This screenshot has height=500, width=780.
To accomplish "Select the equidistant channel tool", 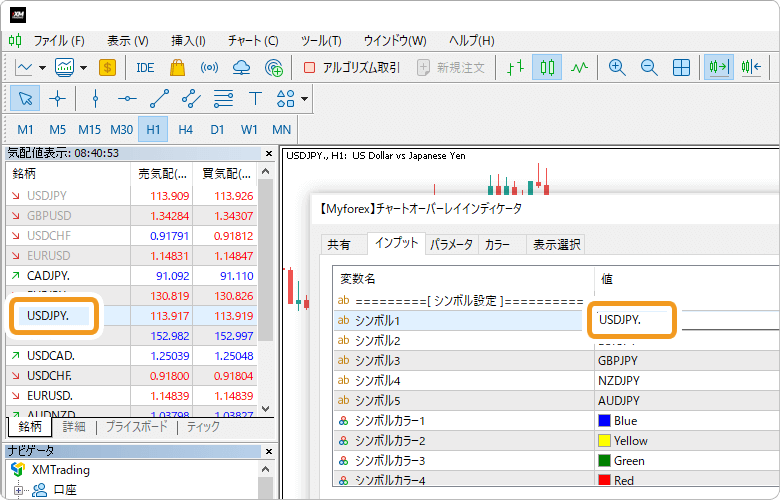I will pos(192,99).
